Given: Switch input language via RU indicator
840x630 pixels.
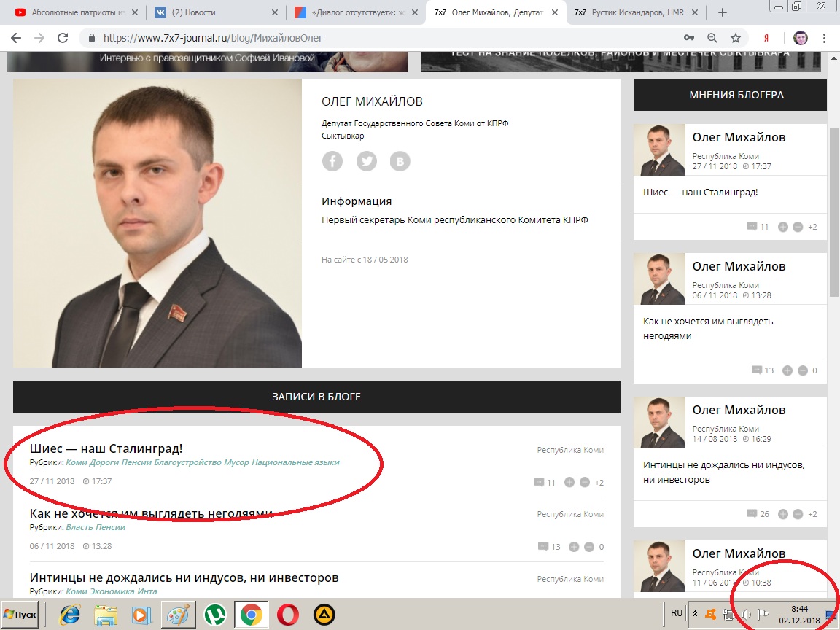Looking at the screenshot, I should coord(676,613).
